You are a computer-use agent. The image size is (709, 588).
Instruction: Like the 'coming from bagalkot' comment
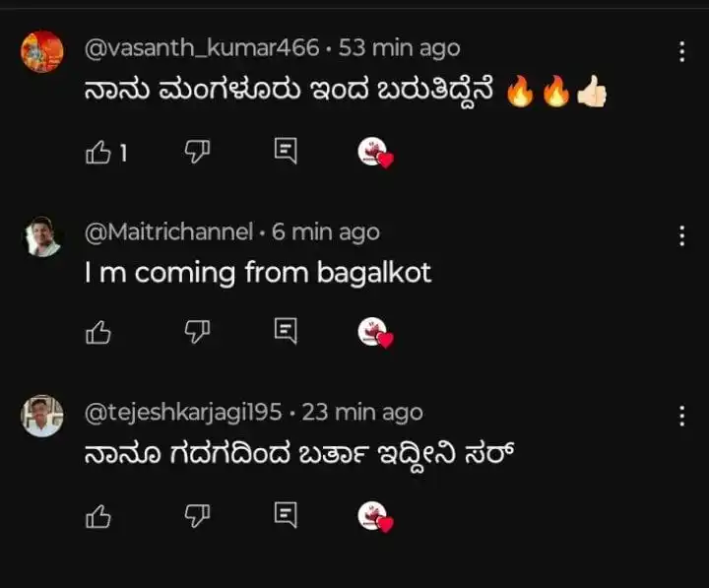pyautogui.click(x=98, y=333)
